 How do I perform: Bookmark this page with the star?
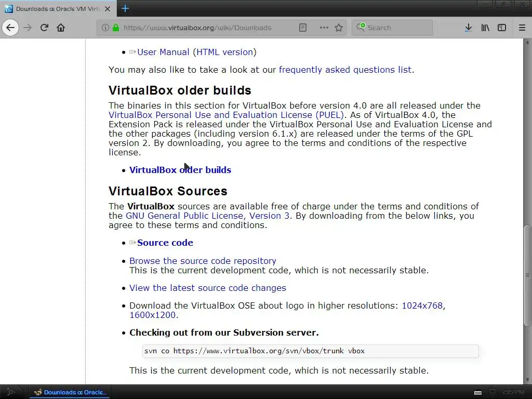coord(339,28)
